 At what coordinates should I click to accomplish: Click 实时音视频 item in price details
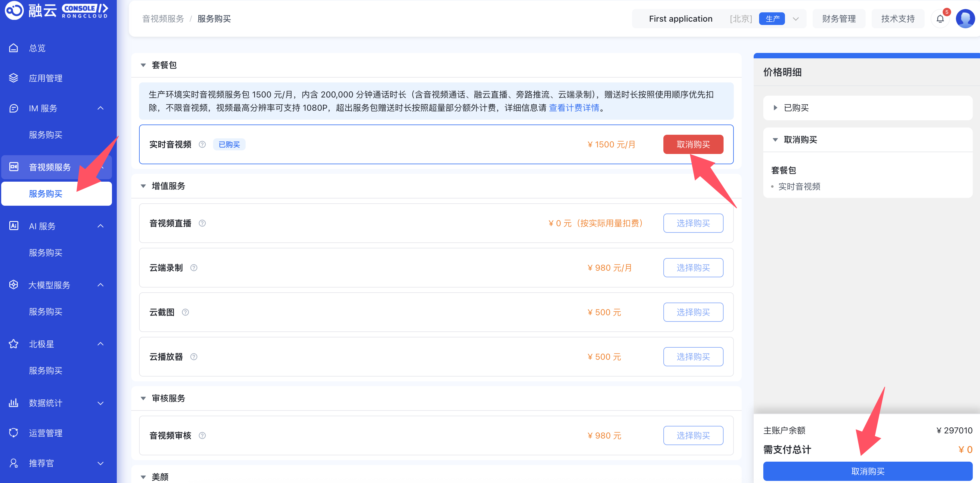coord(799,186)
